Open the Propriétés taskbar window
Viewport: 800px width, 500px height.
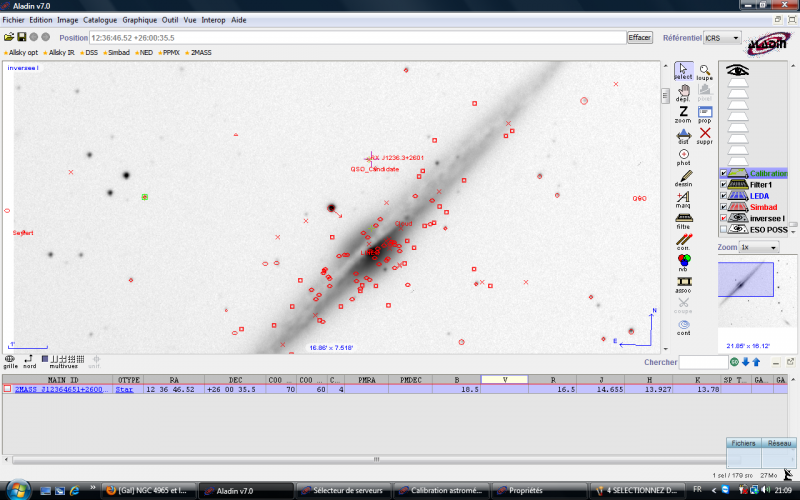540,490
